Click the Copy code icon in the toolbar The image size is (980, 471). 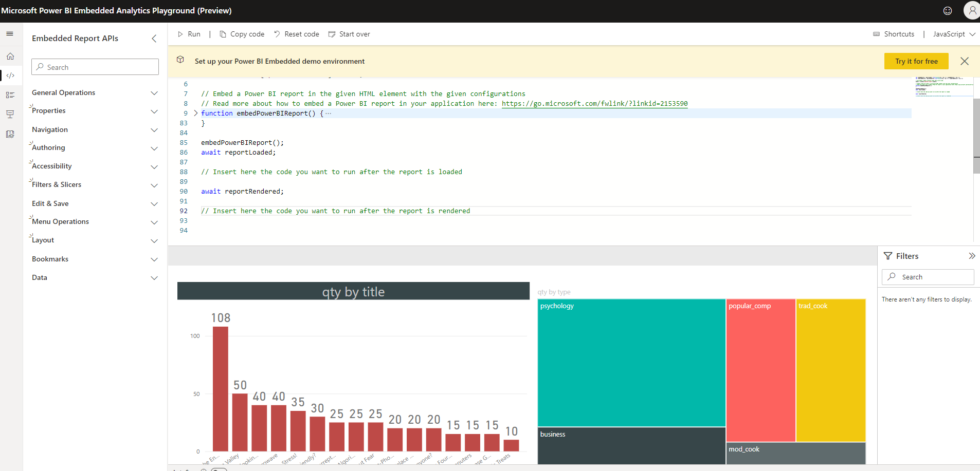[x=223, y=34]
